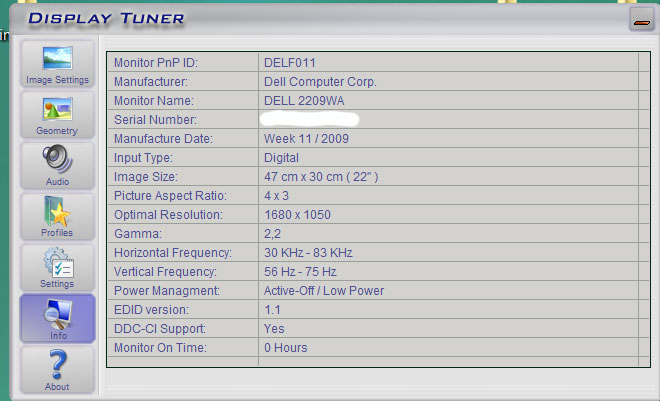Viewport: 660px width, 401px height.
Task: Select the Info tab in the sidebar
Action: [57, 319]
